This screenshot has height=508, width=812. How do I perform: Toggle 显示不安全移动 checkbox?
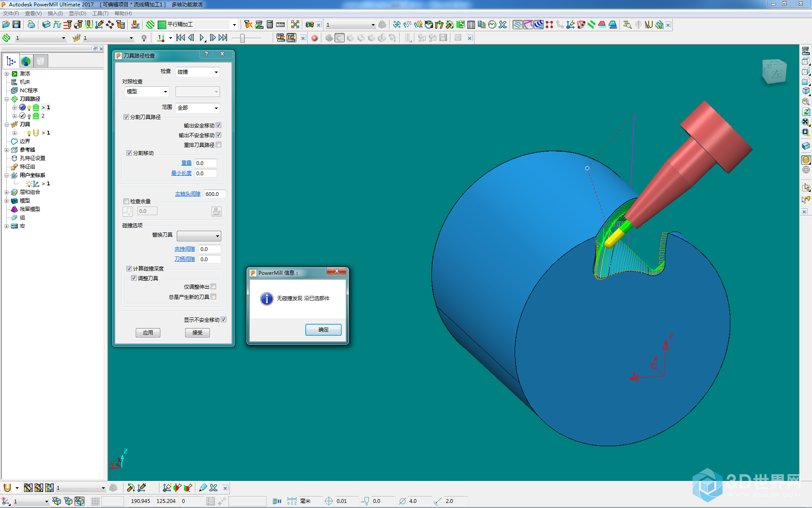[x=224, y=320]
